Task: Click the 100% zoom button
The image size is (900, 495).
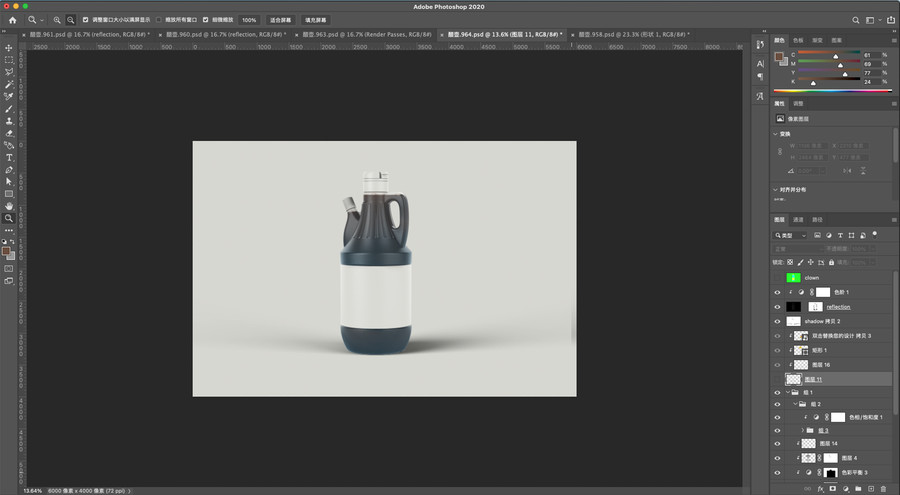Action: 249,20
